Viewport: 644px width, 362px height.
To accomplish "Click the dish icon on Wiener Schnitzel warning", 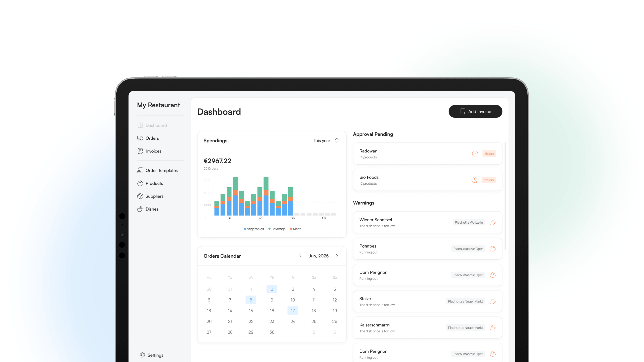I will tap(493, 222).
